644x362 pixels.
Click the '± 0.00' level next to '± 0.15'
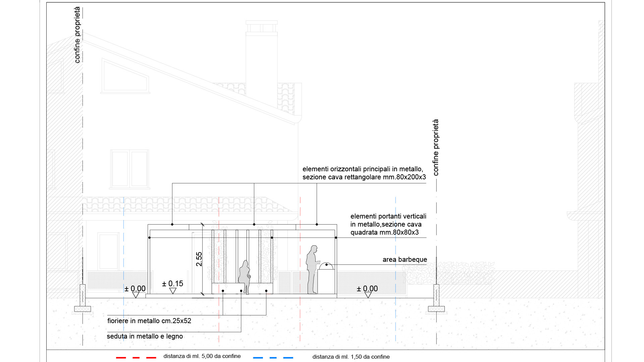[x=135, y=289]
